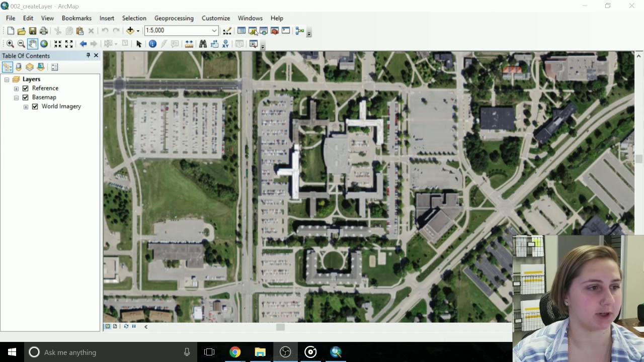Create a new map document
The width and height of the screenshot is (644, 362).
(10, 31)
